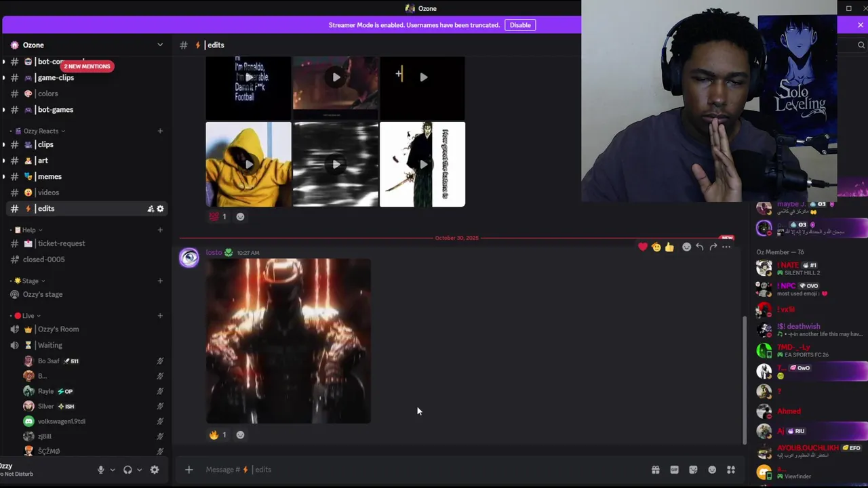This screenshot has width=868, height=488.
Task: Play the katana samurai video
Action: pos(422,164)
